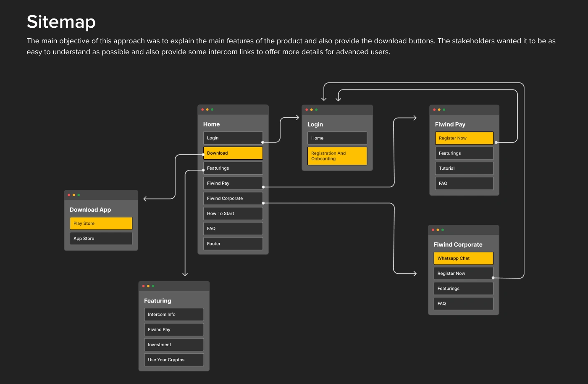This screenshot has width=588, height=384.
Task: Select the Home item in the Login card
Action: [337, 138]
